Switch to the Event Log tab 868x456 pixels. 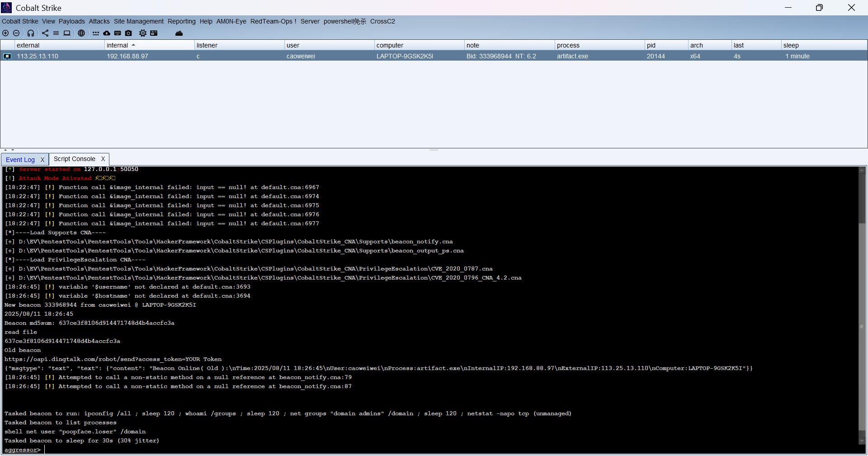coord(20,159)
